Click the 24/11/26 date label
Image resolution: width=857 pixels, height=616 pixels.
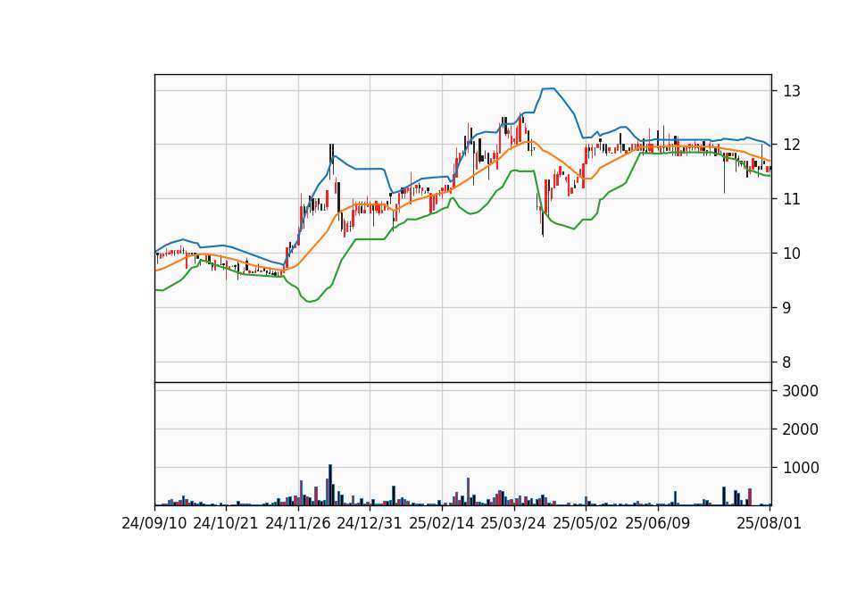[x=298, y=523]
